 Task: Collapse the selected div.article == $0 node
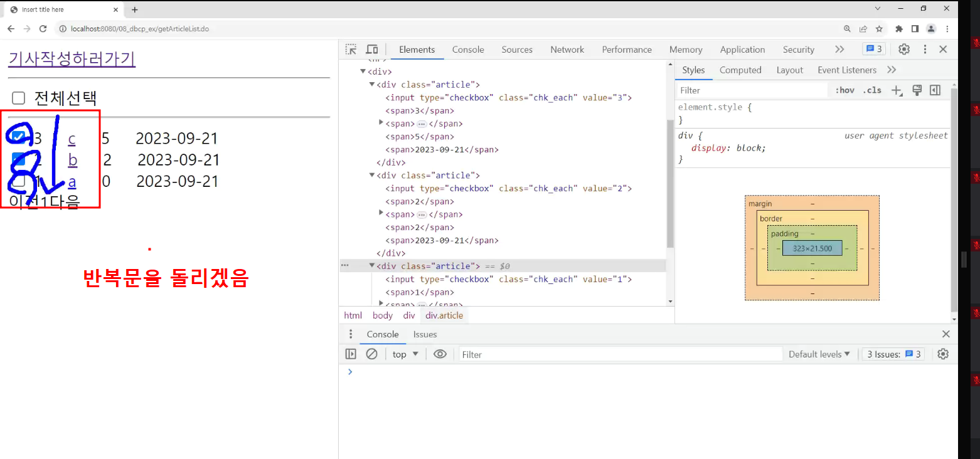click(x=372, y=266)
